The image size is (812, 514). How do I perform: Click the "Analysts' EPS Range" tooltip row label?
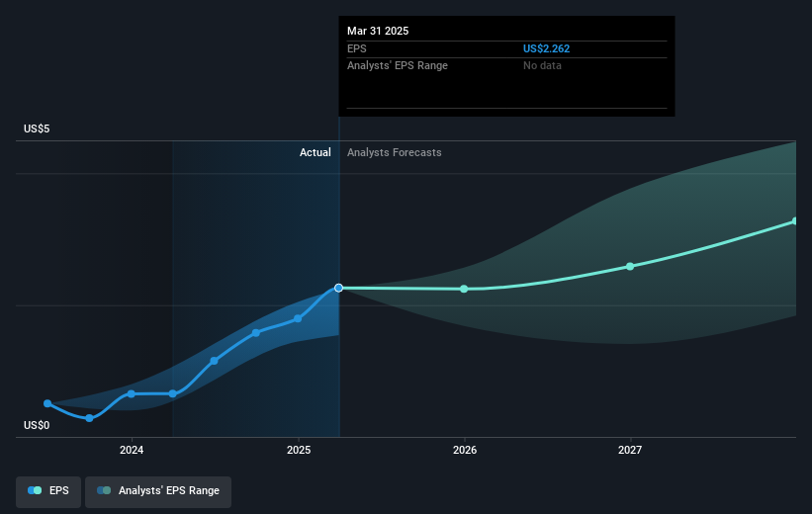[x=398, y=66]
